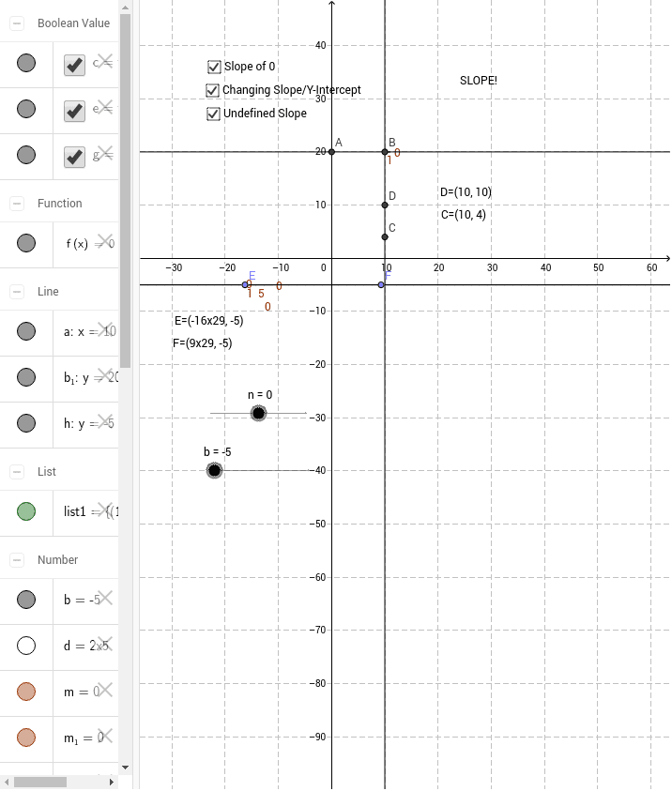The image size is (672, 791).
Task: Click the 'E=(-16x29, -5)' text
Action: click(x=209, y=321)
